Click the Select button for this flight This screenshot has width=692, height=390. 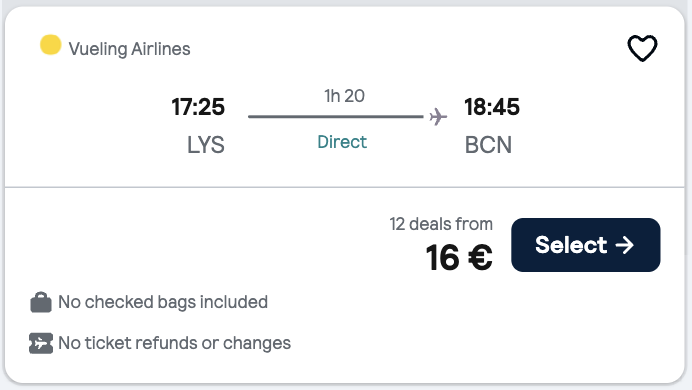pyautogui.click(x=586, y=245)
